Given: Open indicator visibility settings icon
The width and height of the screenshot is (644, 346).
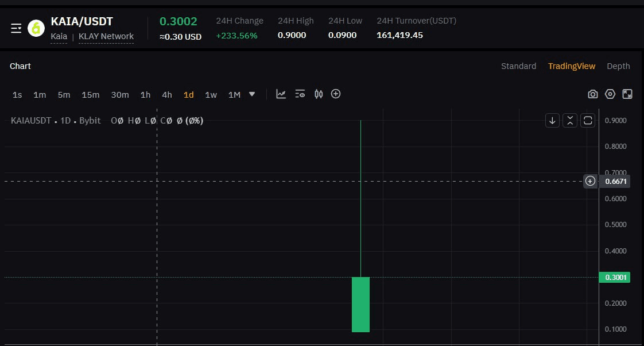Looking at the screenshot, I should click(300, 94).
